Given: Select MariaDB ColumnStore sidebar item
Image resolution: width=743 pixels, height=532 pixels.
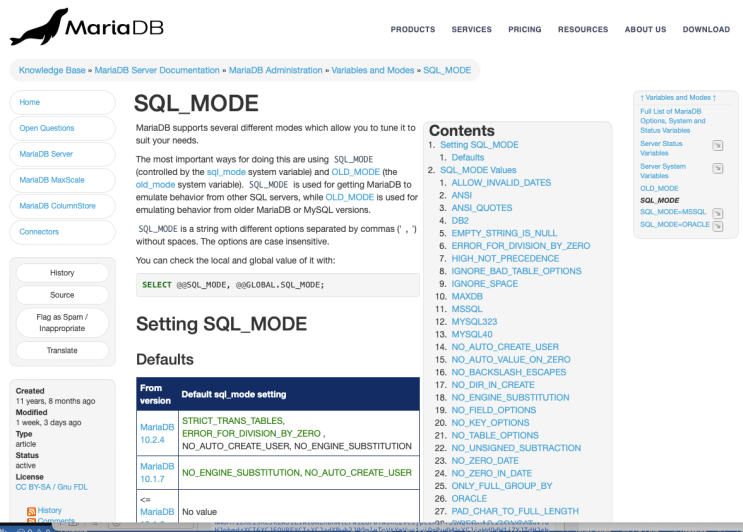Looking at the screenshot, I should [62, 206].
